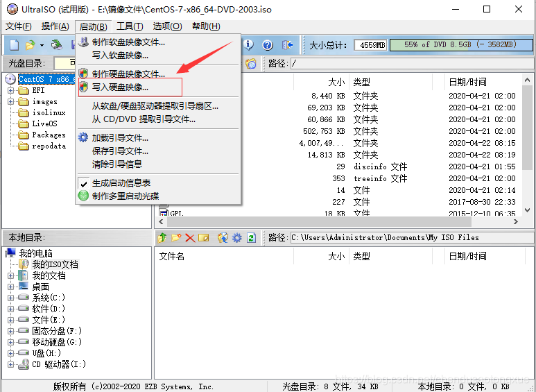Click the 4559MB total size field
This screenshot has height=392, width=536.
click(370, 45)
